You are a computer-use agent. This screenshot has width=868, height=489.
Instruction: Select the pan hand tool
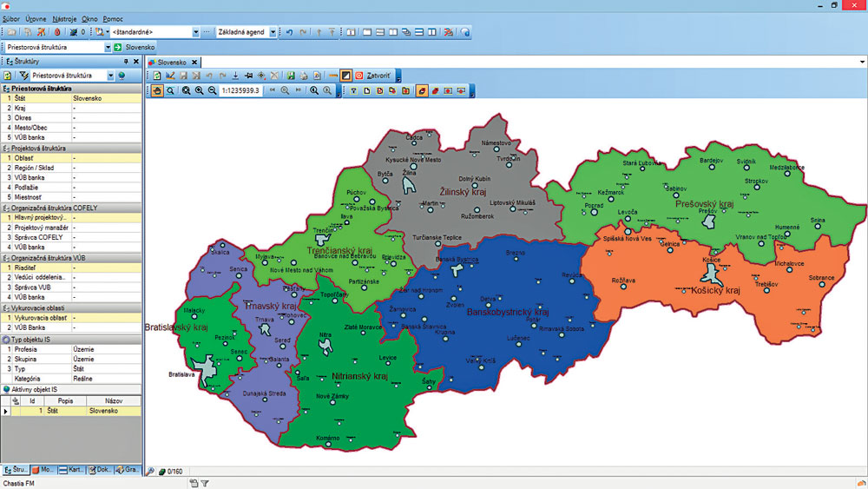click(157, 90)
